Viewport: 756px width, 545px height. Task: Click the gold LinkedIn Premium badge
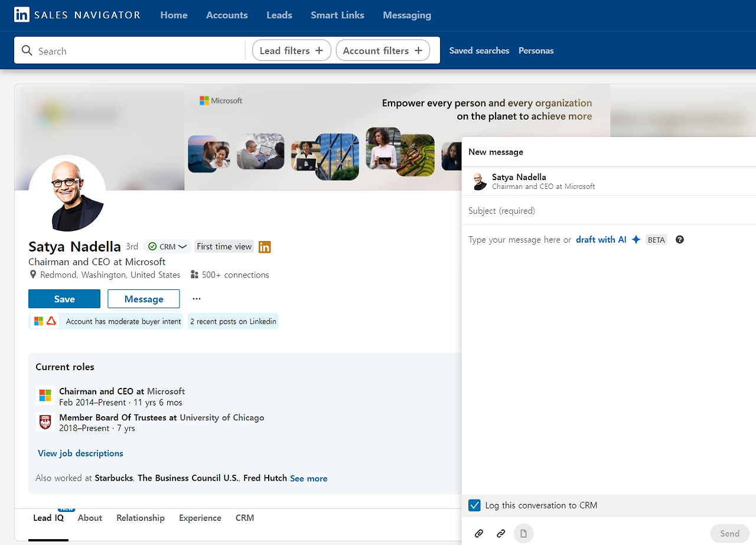click(265, 247)
